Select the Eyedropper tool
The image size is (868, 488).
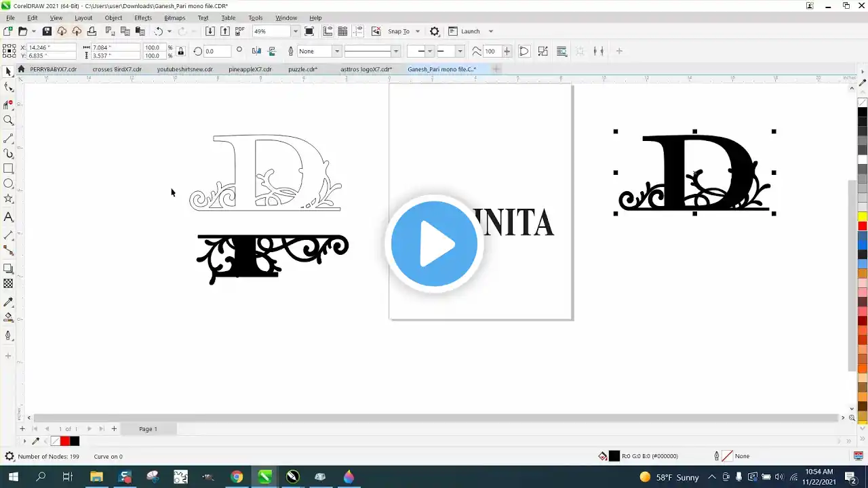[x=9, y=302]
